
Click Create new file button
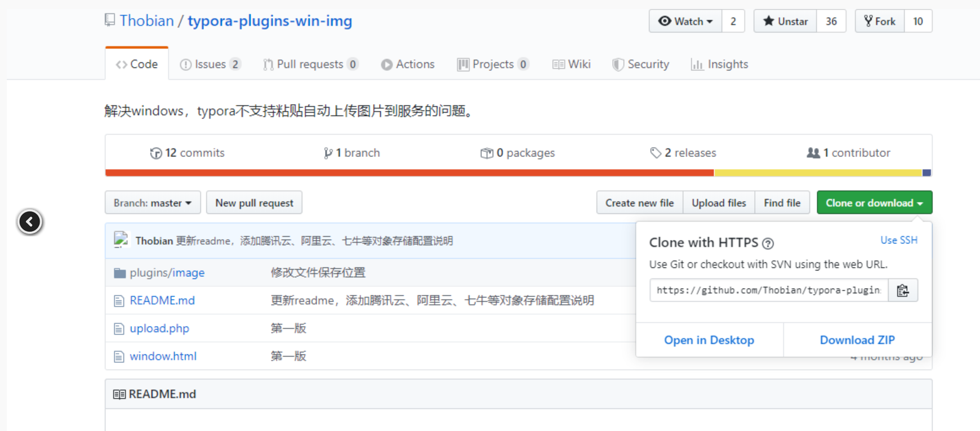coord(640,203)
